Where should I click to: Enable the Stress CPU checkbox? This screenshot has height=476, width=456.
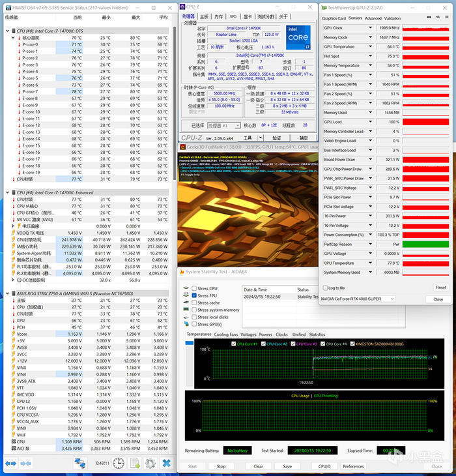click(x=193, y=288)
